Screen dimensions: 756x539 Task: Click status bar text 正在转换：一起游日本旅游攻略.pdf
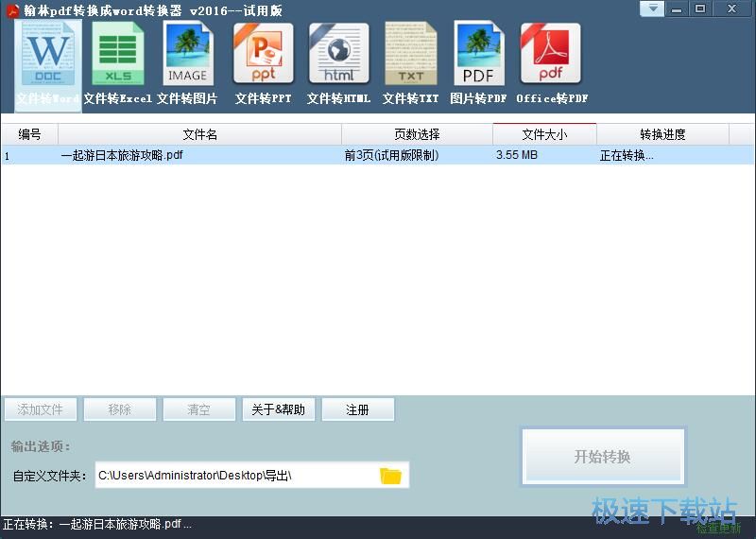point(97,524)
